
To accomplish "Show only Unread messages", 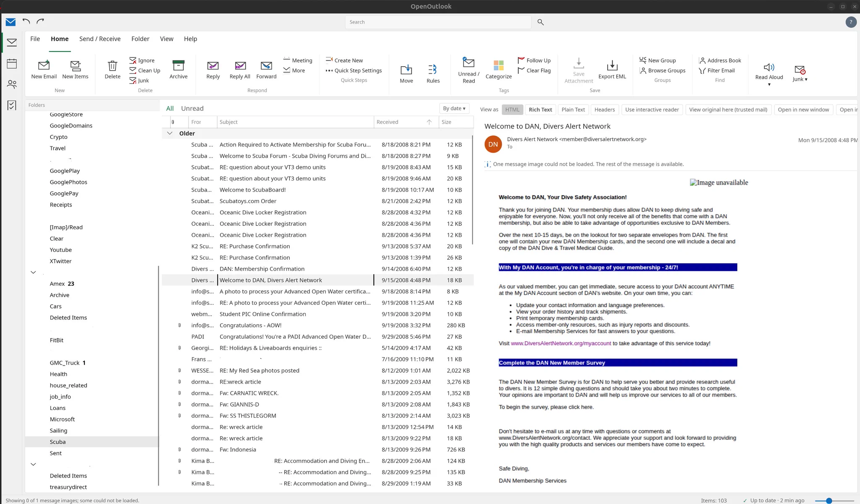I will (x=192, y=108).
